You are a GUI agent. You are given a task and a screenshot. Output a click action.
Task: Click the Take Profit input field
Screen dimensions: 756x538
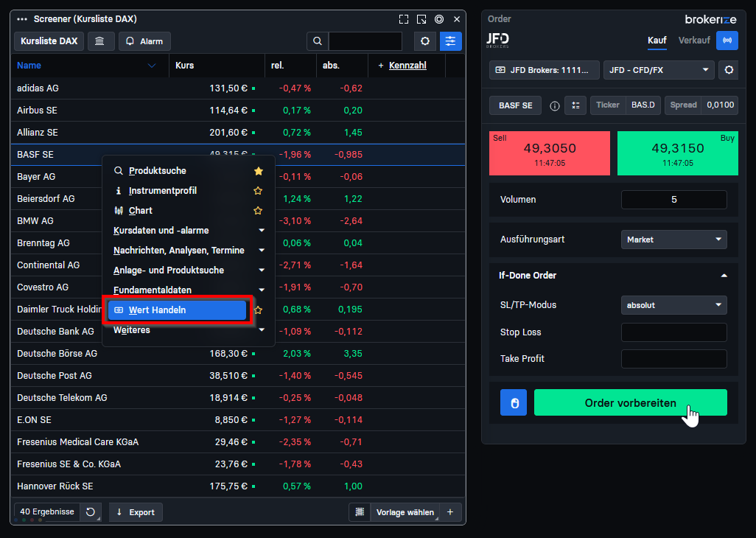point(673,359)
